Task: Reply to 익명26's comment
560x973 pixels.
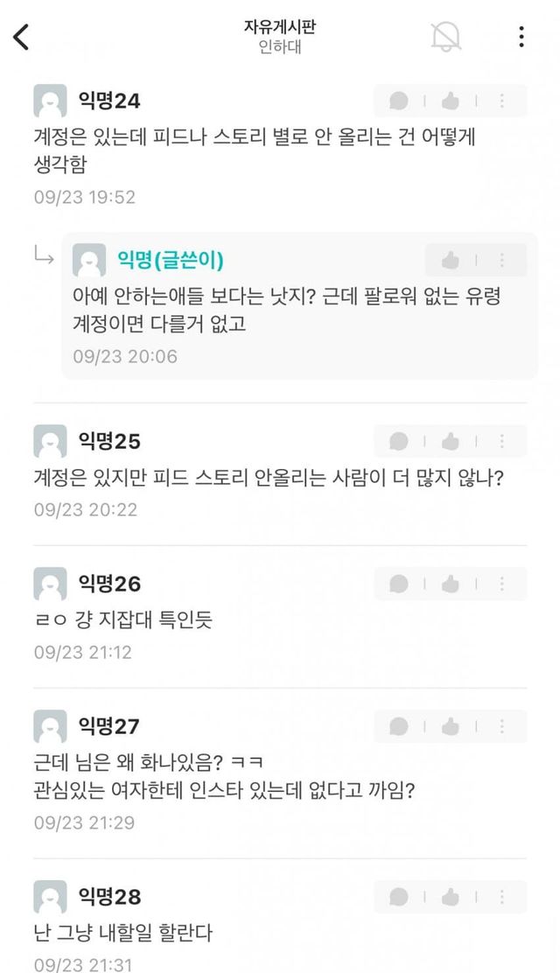Action: pyautogui.click(x=399, y=584)
